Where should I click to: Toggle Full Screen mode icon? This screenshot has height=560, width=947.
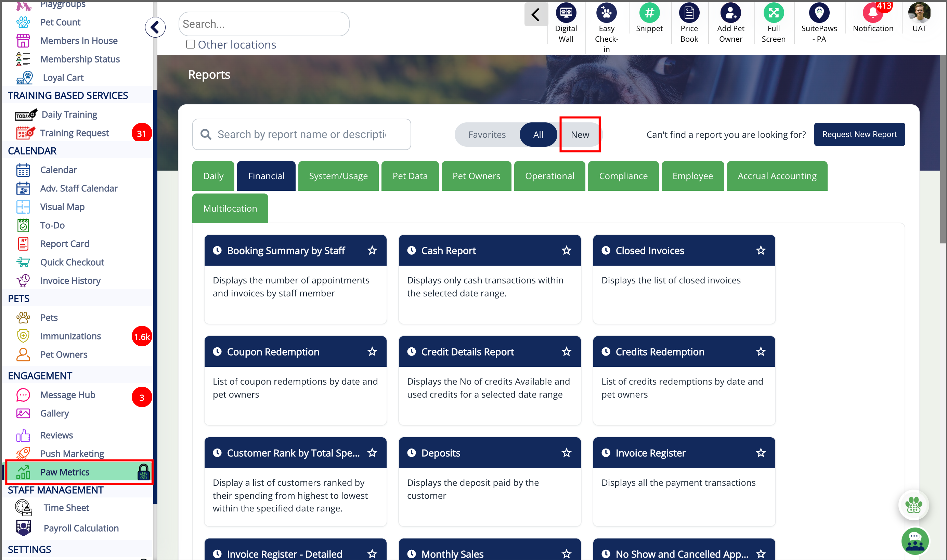(x=773, y=13)
